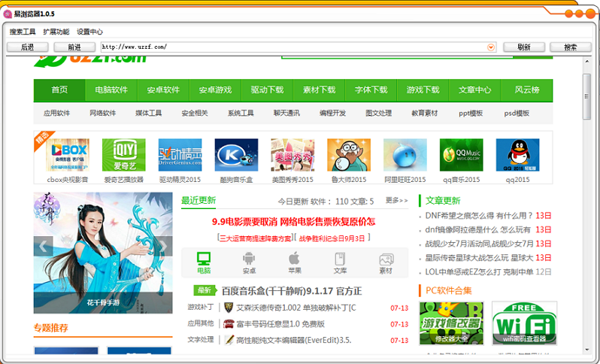Open the 图文处理 subcategory link
Screen dimensions: 600x364
pos(378,114)
